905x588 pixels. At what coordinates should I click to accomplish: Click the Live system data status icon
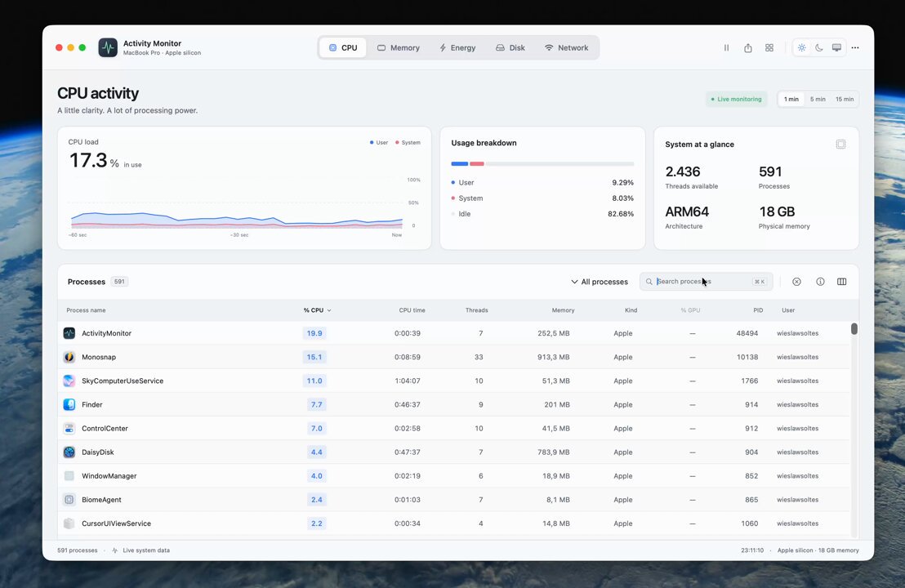click(x=115, y=550)
